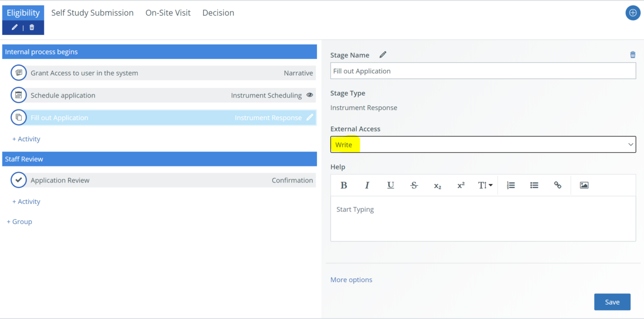Toggle eye icon on Schedule application row

pyautogui.click(x=310, y=95)
